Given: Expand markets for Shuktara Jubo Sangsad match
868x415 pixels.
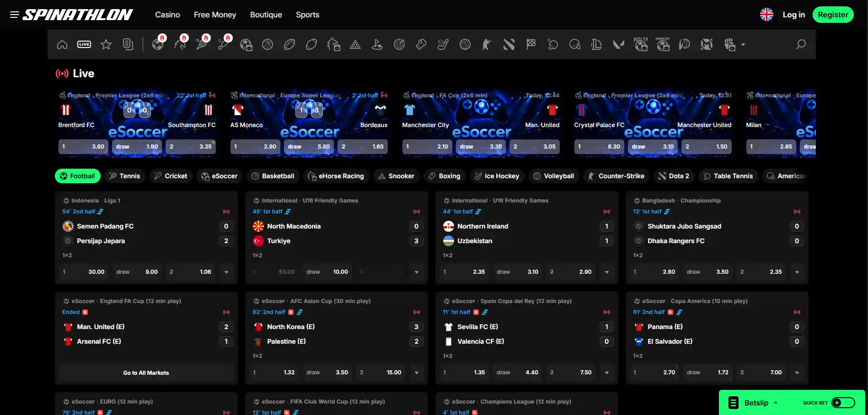Looking at the screenshot, I should click(x=797, y=272).
